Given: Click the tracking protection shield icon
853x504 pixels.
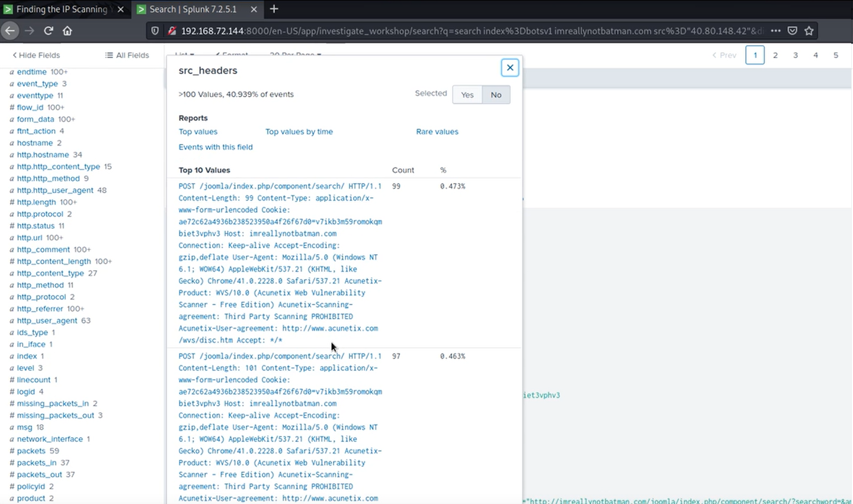Looking at the screenshot, I should click(155, 31).
